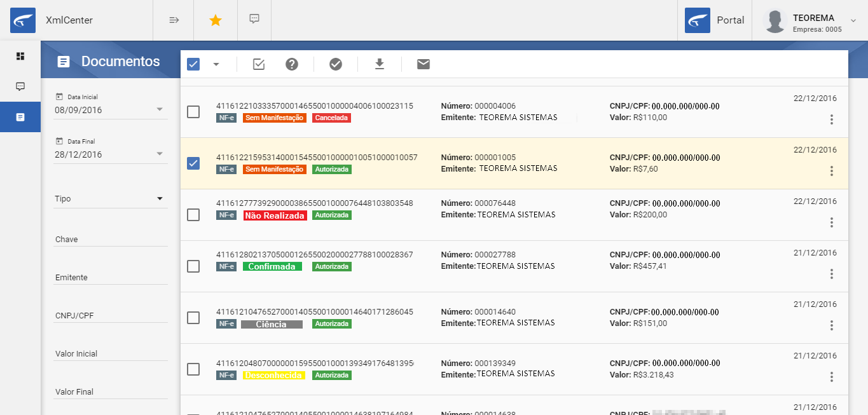Click the Data Inicial calendar icon
Image resolution: width=868 pixels, height=415 pixels.
point(59,97)
